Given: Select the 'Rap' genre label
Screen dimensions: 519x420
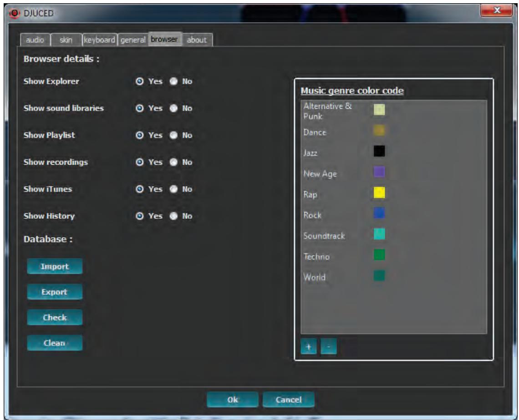Looking at the screenshot, I should click(x=310, y=194).
